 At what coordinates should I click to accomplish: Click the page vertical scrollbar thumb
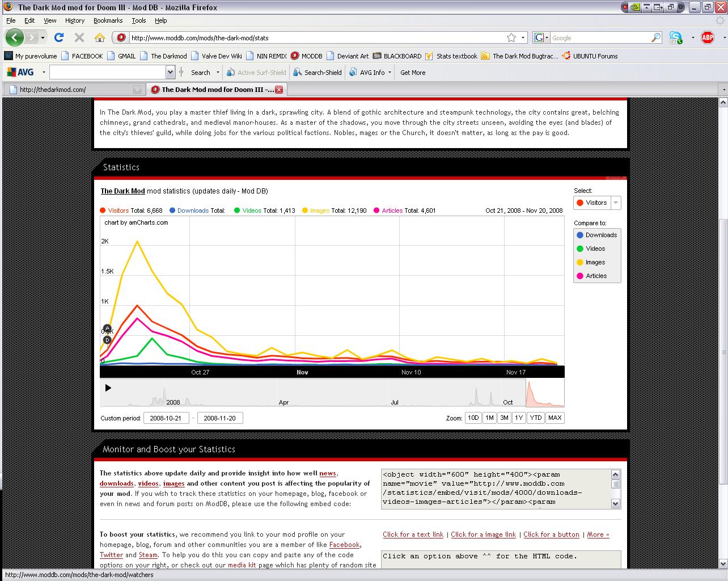tap(723, 352)
